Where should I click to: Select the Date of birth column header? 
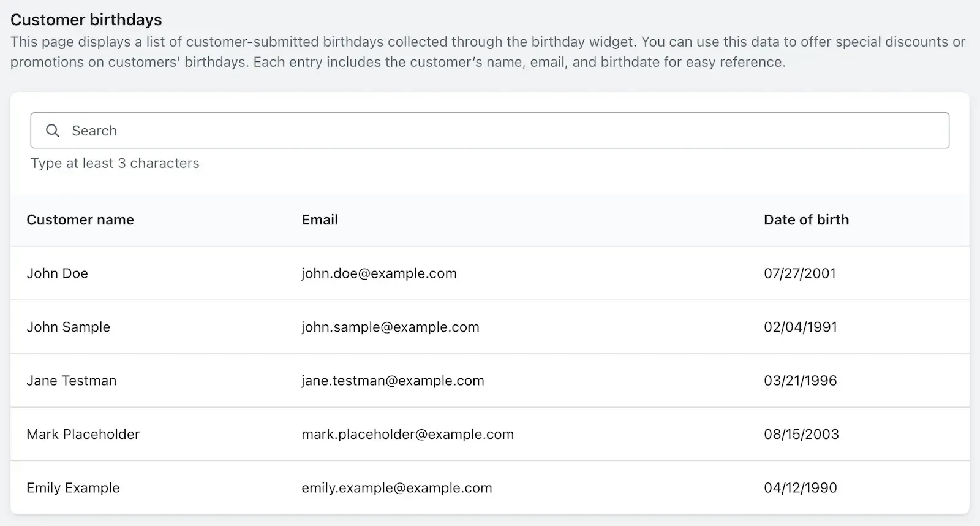[806, 219]
